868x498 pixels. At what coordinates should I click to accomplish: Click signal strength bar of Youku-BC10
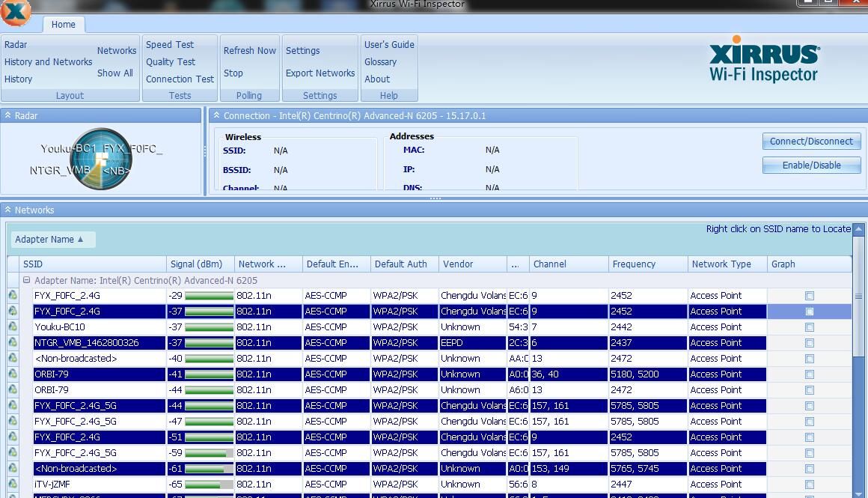point(209,327)
